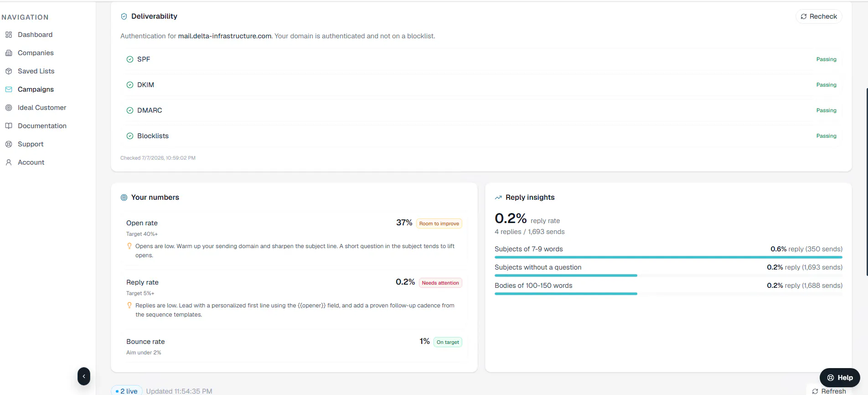
Task: Click the Deliverability heading
Action: pos(154,16)
